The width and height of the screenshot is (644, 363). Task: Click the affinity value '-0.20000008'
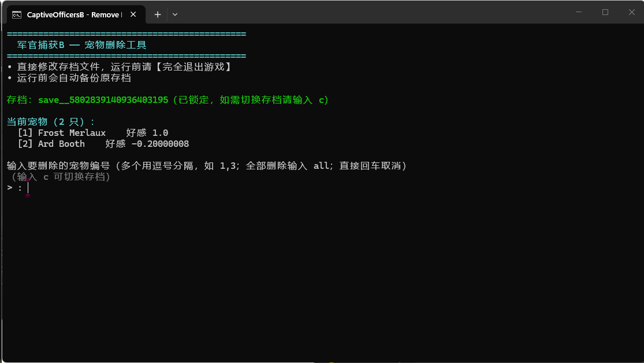tap(160, 144)
